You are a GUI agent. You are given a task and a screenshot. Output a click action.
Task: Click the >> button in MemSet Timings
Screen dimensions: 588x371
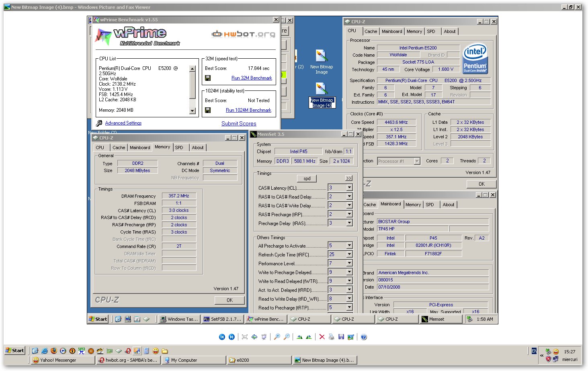[349, 178]
